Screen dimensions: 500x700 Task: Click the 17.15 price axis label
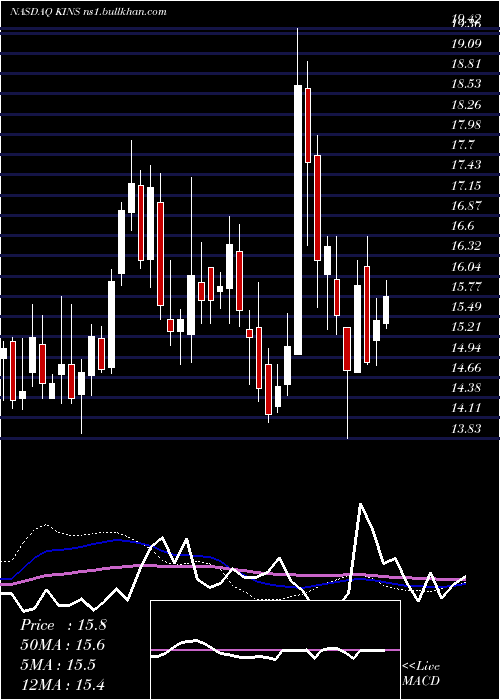point(466,185)
